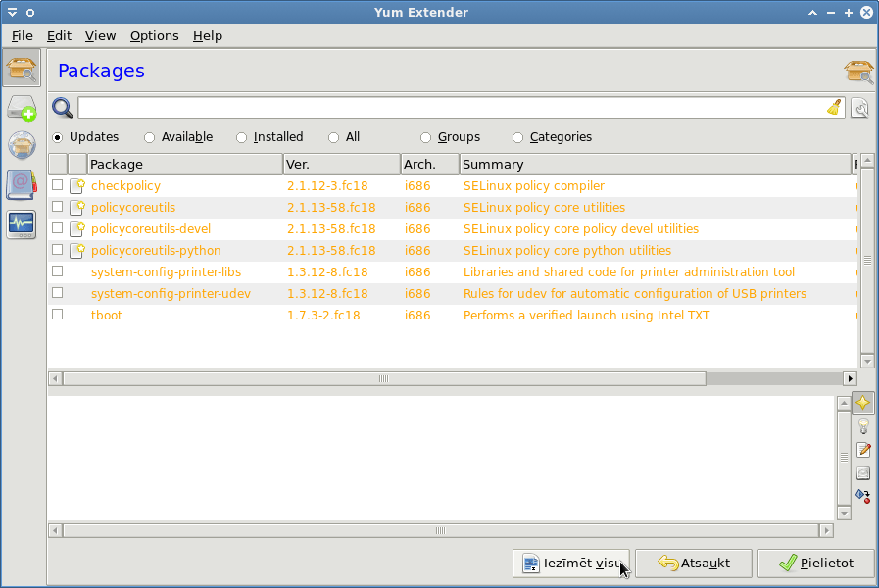
Task: Check the system-config-printer-udev checkbox
Action: pyautogui.click(x=57, y=293)
